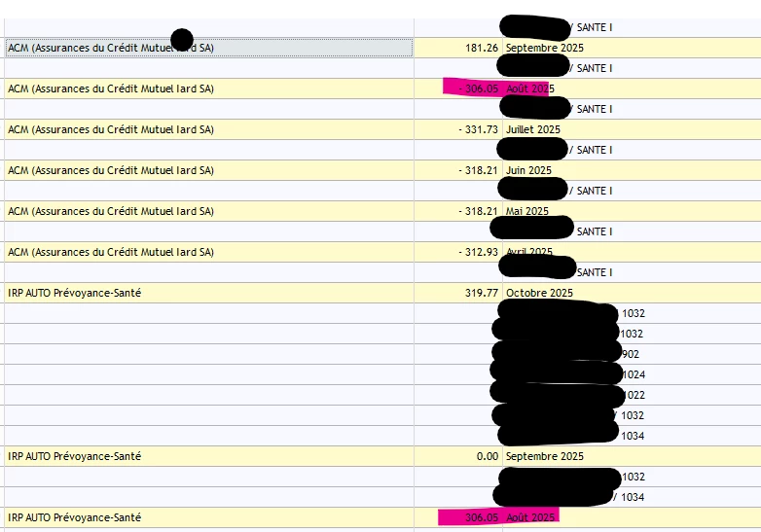Select the IRP AUTO name in the 0.00 row

click(x=208, y=456)
